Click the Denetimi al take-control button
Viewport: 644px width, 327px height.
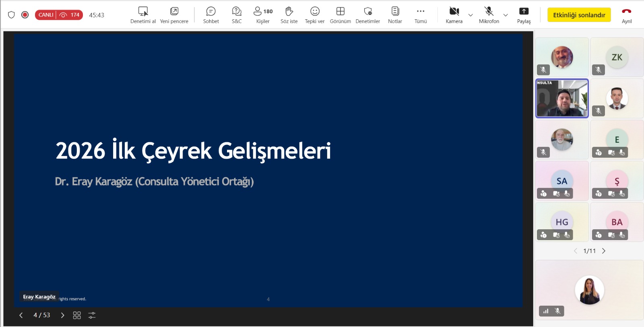143,15
